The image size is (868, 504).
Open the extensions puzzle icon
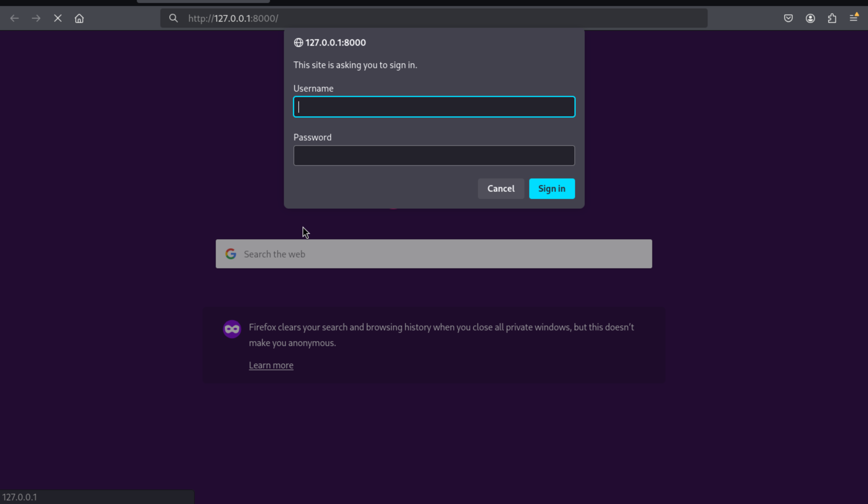point(832,18)
